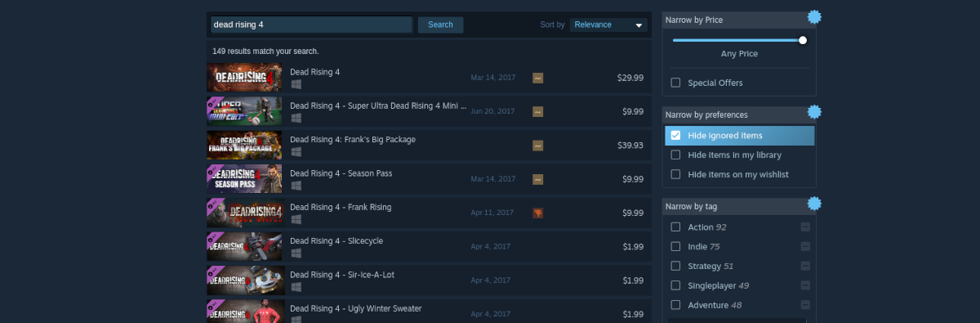
Task: Tick the Indie tag checkbox
Action: pyautogui.click(x=675, y=246)
